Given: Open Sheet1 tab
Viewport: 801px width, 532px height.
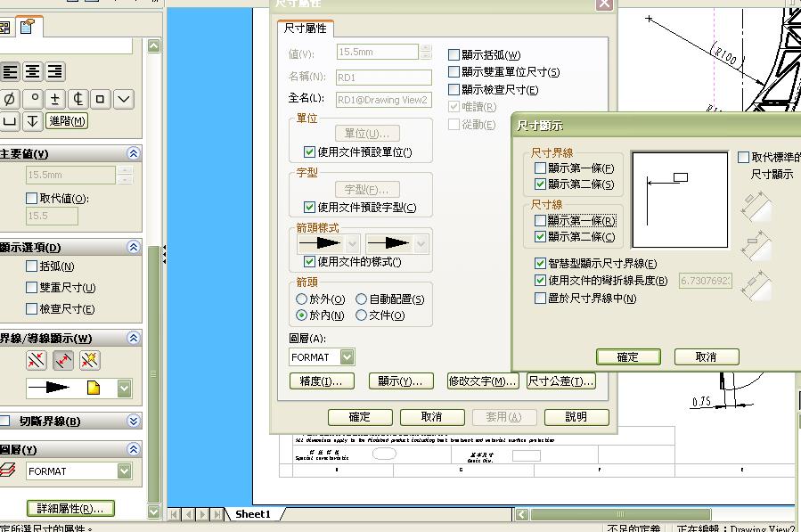Looking at the screenshot, I should 252,514.
